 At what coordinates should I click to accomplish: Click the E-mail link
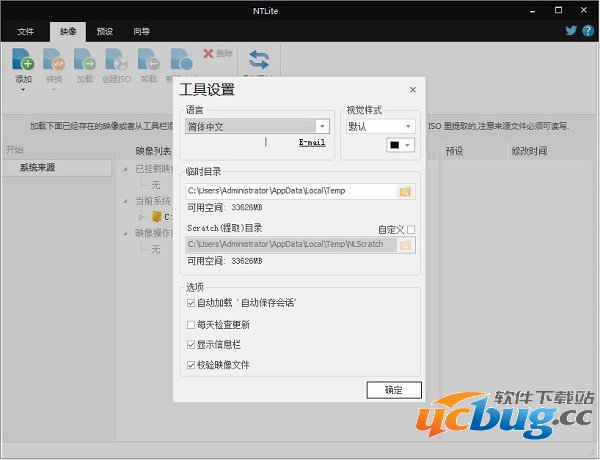tap(312, 143)
